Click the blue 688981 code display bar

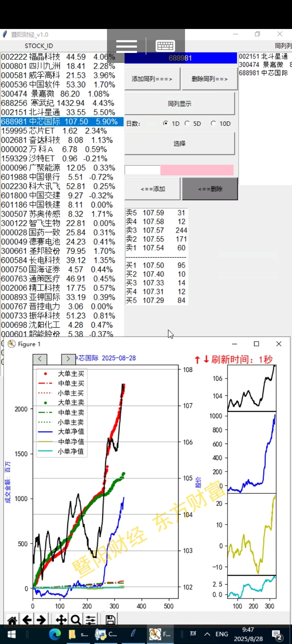point(181,58)
